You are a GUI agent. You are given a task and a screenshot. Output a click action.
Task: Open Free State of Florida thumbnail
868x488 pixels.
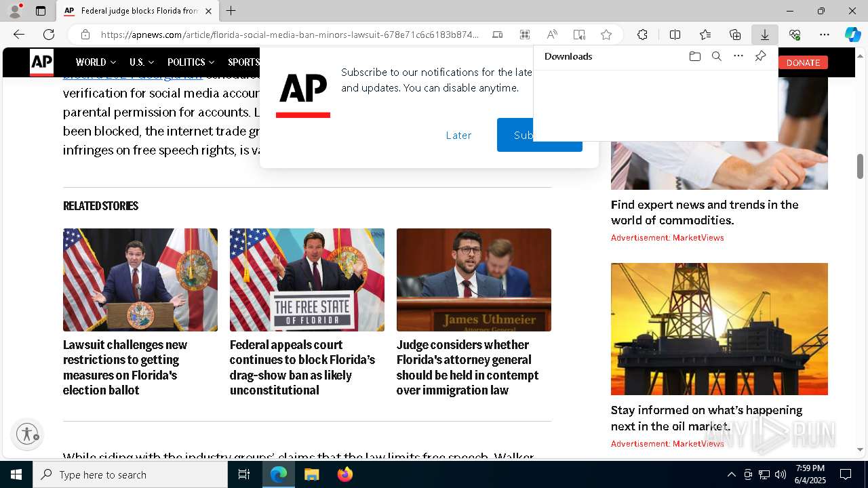(x=307, y=280)
